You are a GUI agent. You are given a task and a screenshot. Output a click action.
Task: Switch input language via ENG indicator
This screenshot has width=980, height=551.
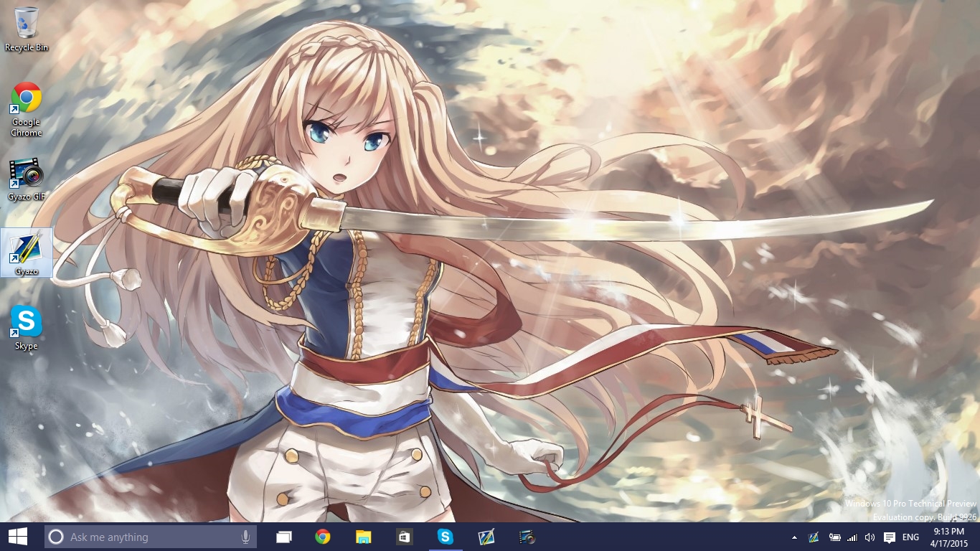click(x=910, y=537)
